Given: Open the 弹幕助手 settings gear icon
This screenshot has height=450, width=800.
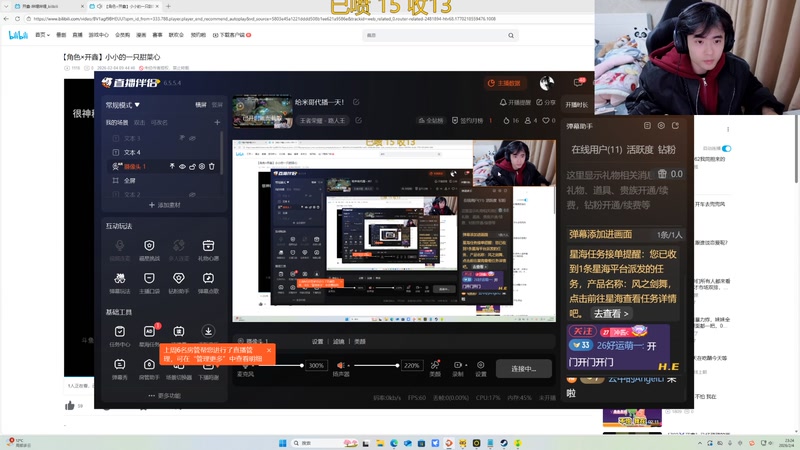Looking at the screenshot, I should 661,126.
